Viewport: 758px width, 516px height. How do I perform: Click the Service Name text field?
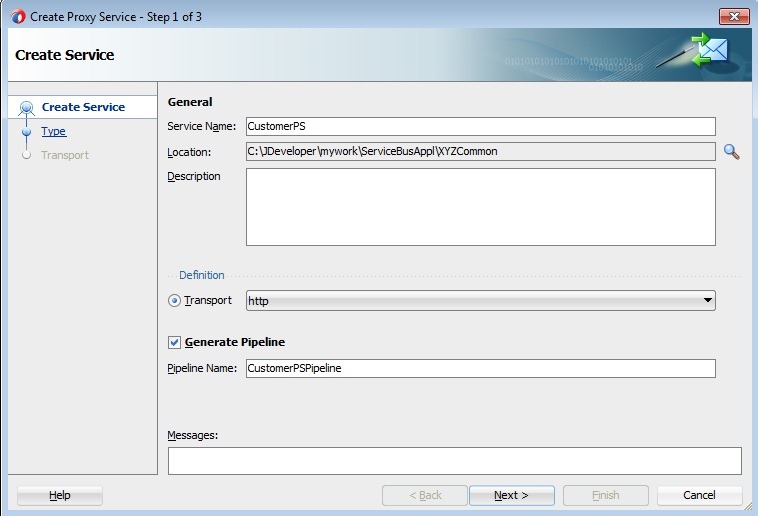[x=480, y=126]
